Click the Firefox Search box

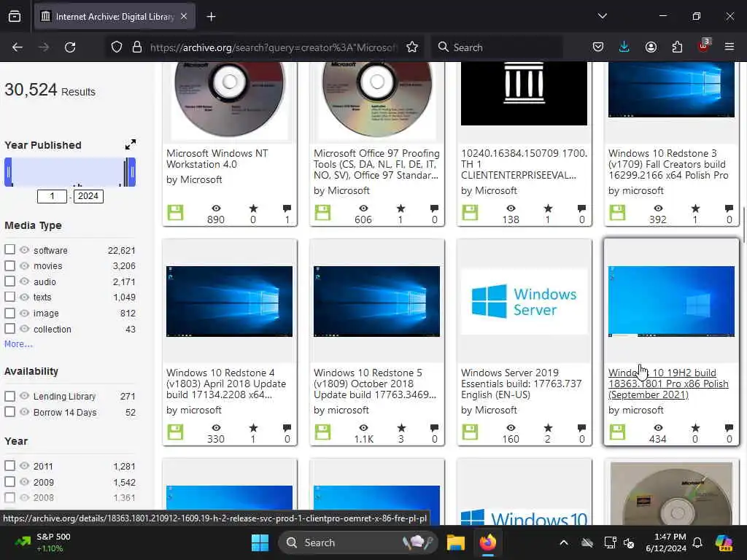click(x=497, y=47)
